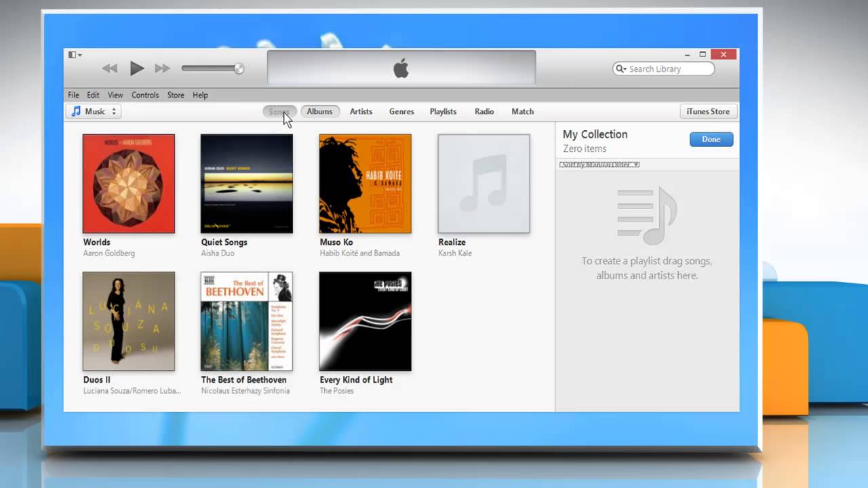Select the Worlds album cover
868x488 pixels.
tap(129, 184)
